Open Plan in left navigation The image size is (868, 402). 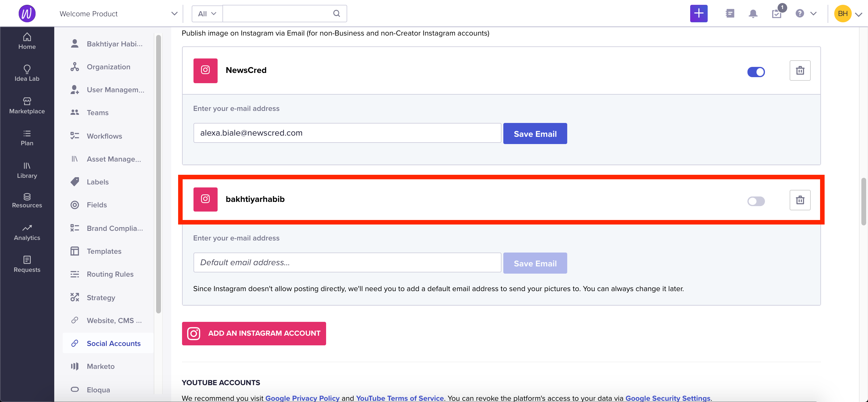[x=27, y=138]
